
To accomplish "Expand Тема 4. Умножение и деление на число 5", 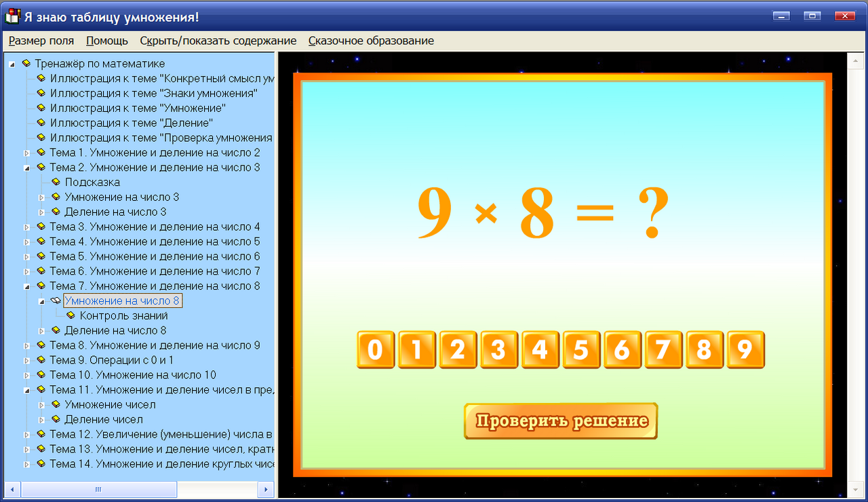I will click(x=27, y=242).
